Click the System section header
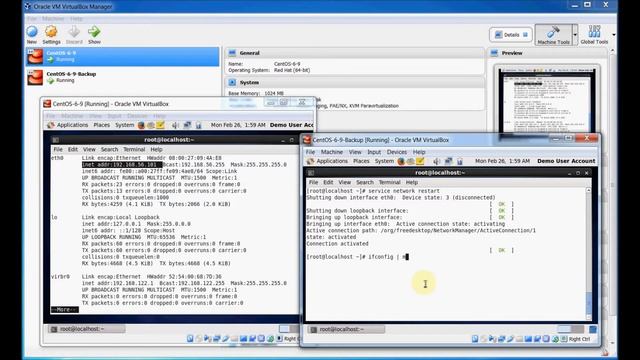Viewport: 640px width, 360px height. 354,82
